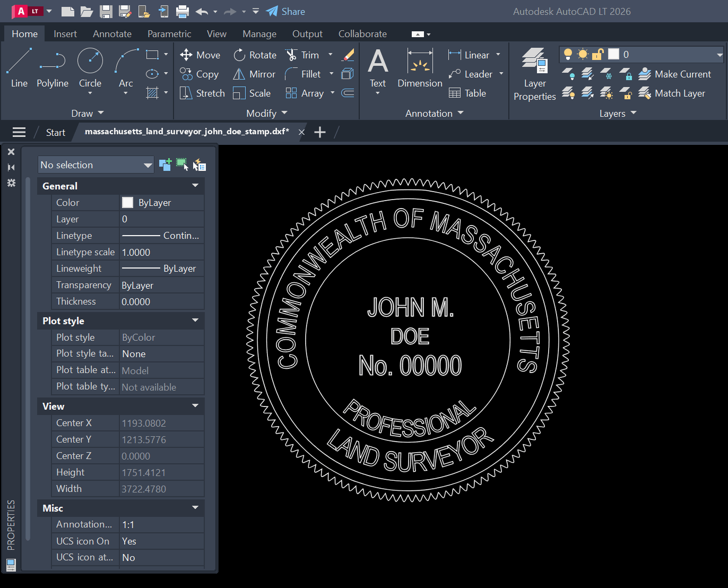Switch to the View tab
This screenshot has height=588, width=728.
216,34
